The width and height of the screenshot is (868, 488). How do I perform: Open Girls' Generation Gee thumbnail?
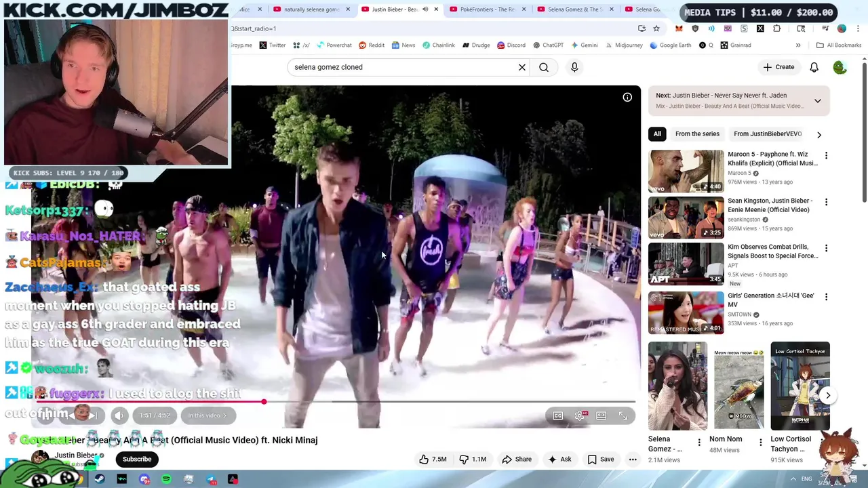pos(686,313)
